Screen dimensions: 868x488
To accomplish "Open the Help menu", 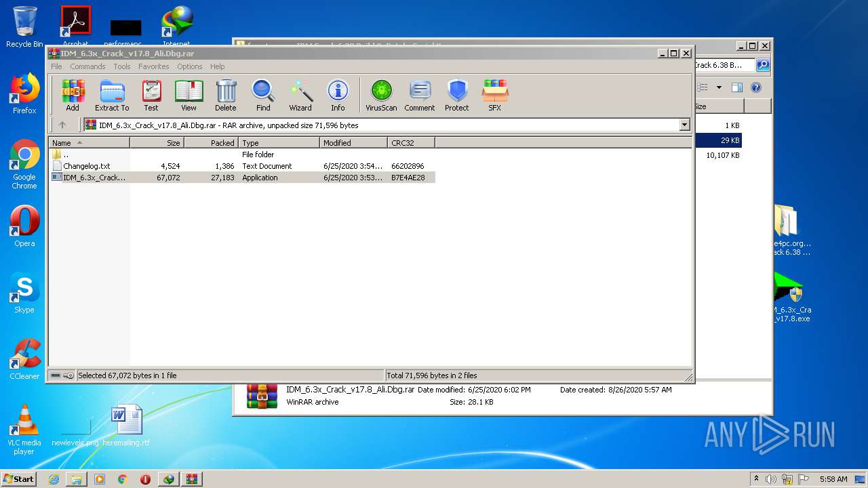I will (217, 66).
